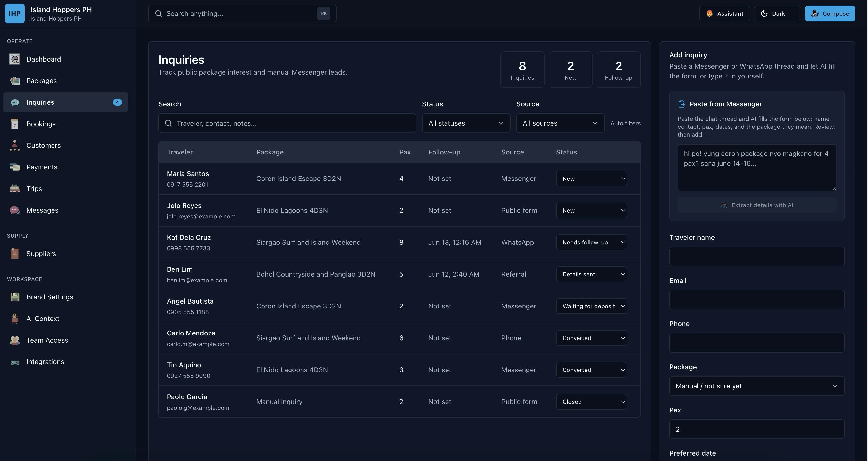Click Extract details with AI
This screenshot has height=461, width=868.
(756, 205)
